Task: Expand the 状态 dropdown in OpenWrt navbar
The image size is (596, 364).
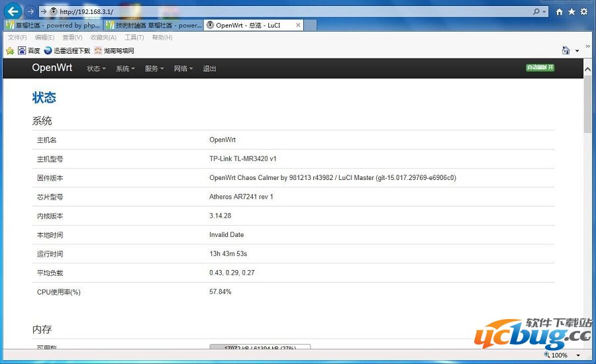Action: (x=96, y=69)
